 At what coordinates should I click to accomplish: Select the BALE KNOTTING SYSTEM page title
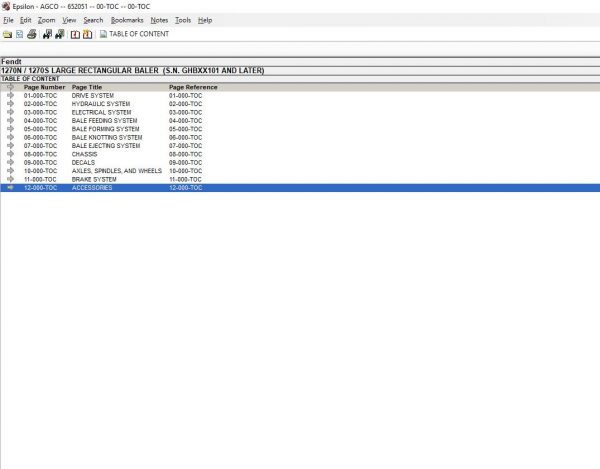(107, 138)
